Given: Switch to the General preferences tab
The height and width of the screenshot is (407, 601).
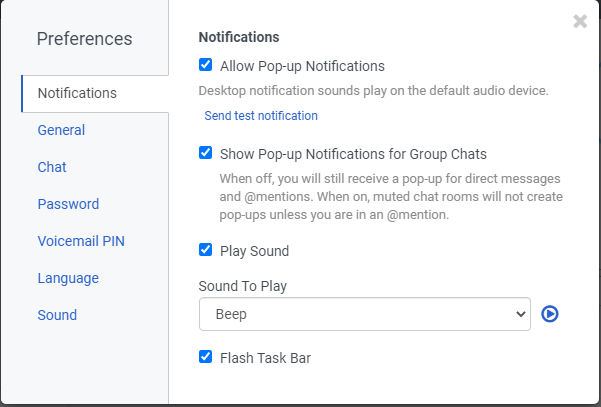Looking at the screenshot, I should (61, 130).
